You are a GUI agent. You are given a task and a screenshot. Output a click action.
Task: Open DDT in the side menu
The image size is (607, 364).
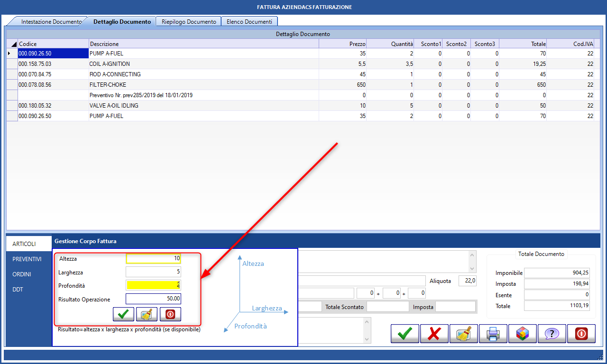[28, 290]
